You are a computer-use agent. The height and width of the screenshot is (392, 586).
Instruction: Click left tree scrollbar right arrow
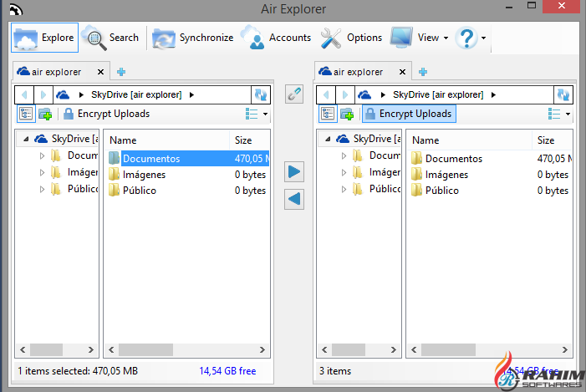(91, 349)
